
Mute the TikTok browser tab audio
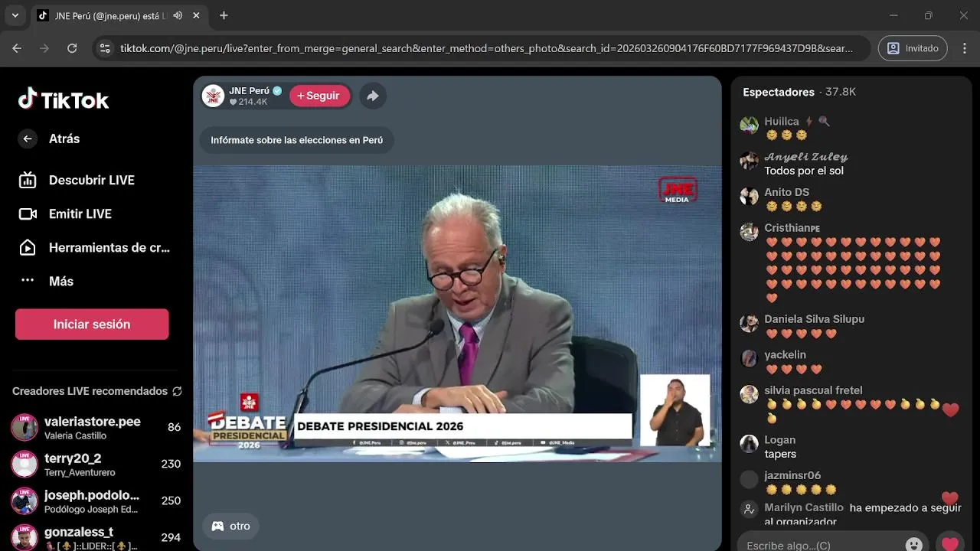[178, 15]
